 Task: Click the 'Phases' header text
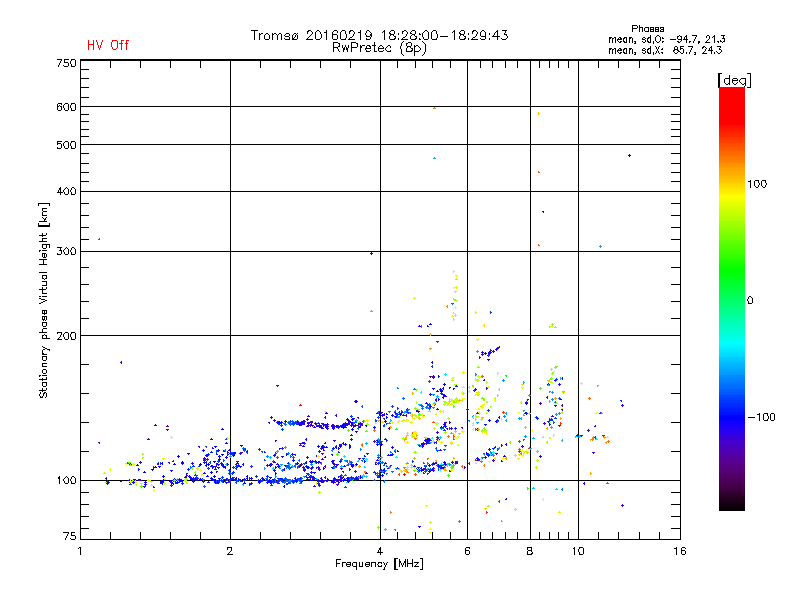coord(647,29)
